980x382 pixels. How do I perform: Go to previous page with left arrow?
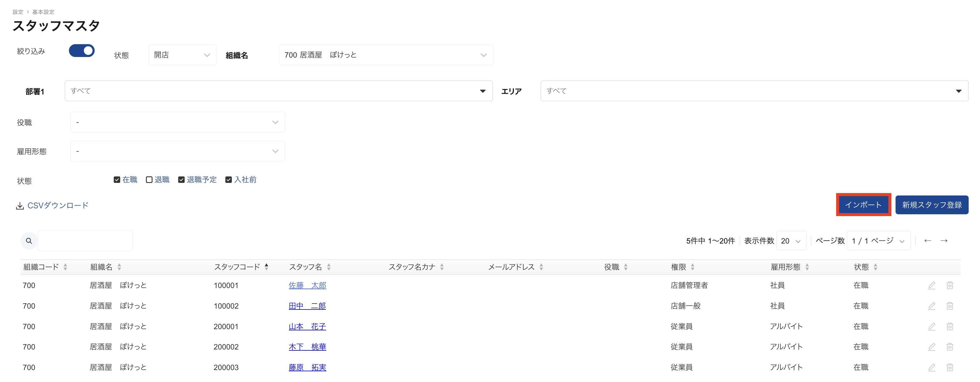[x=927, y=241]
